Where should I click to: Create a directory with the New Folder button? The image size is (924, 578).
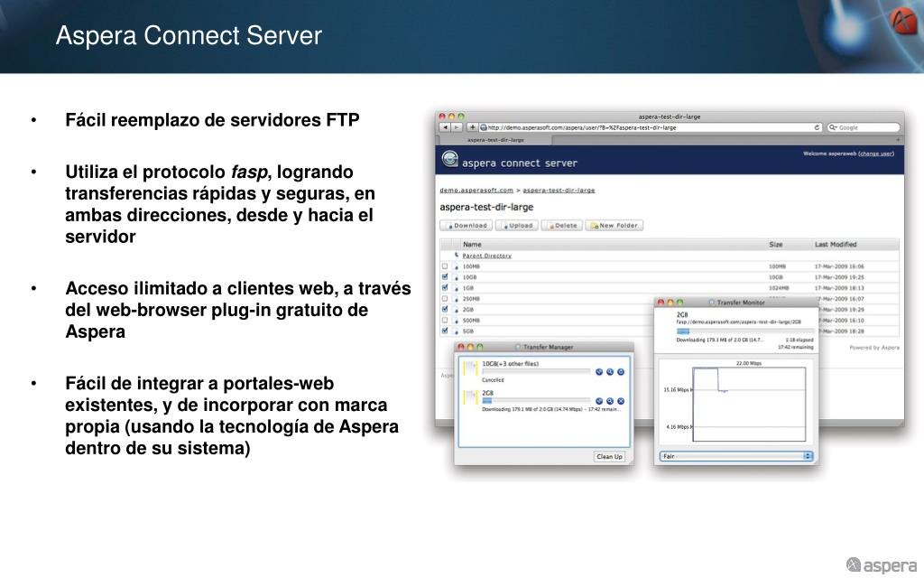point(614,225)
